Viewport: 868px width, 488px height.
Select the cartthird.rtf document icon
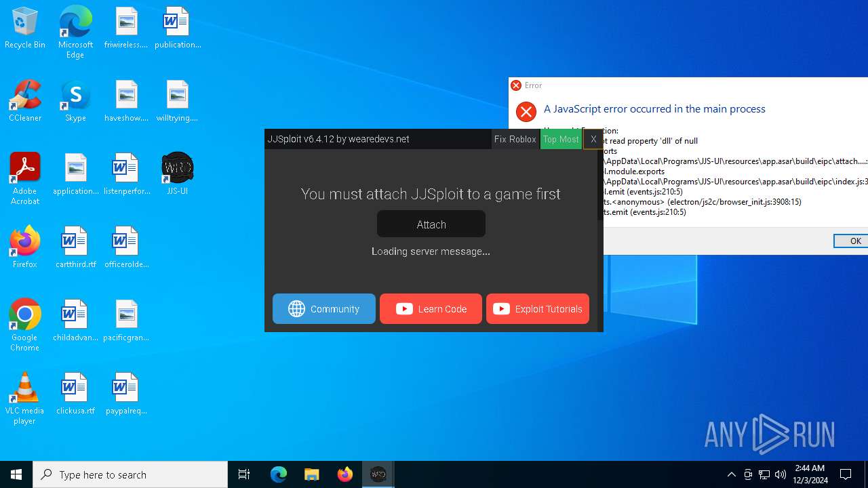75,248
